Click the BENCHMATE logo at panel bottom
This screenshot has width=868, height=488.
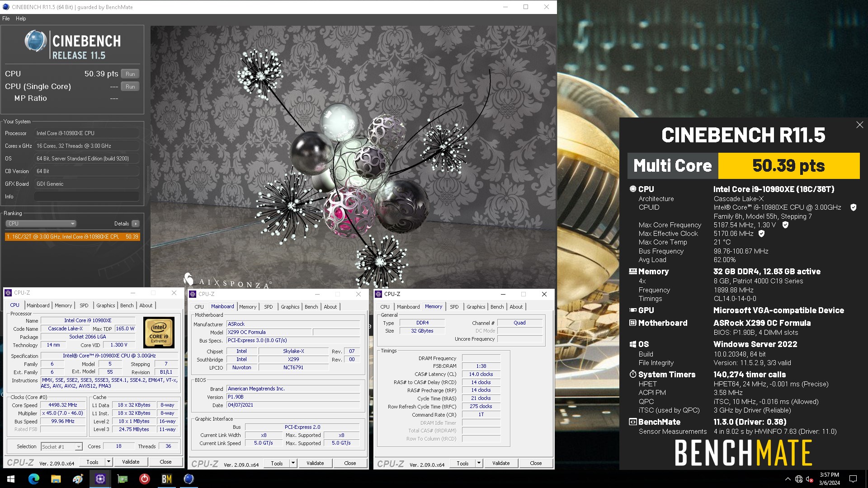click(x=744, y=453)
